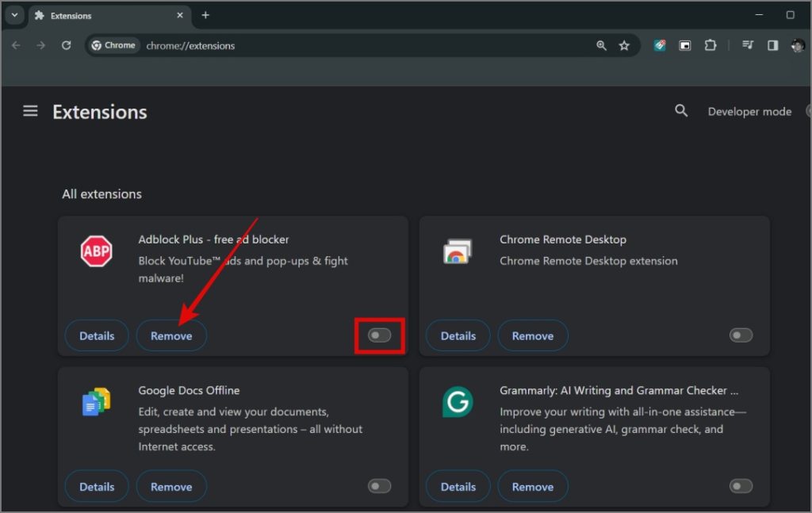The height and width of the screenshot is (513, 812).
Task: Click the Extensions page title
Action: tap(100, 113)
